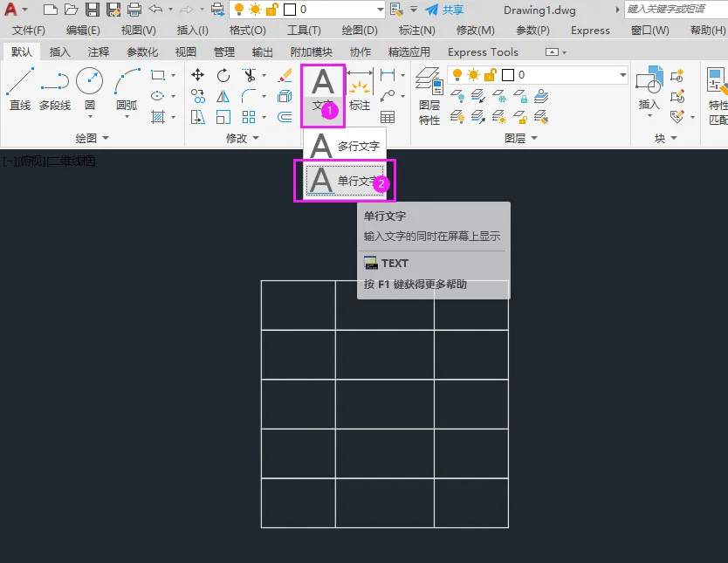Toggle layer freeze sun icon in layer panel

474,75
